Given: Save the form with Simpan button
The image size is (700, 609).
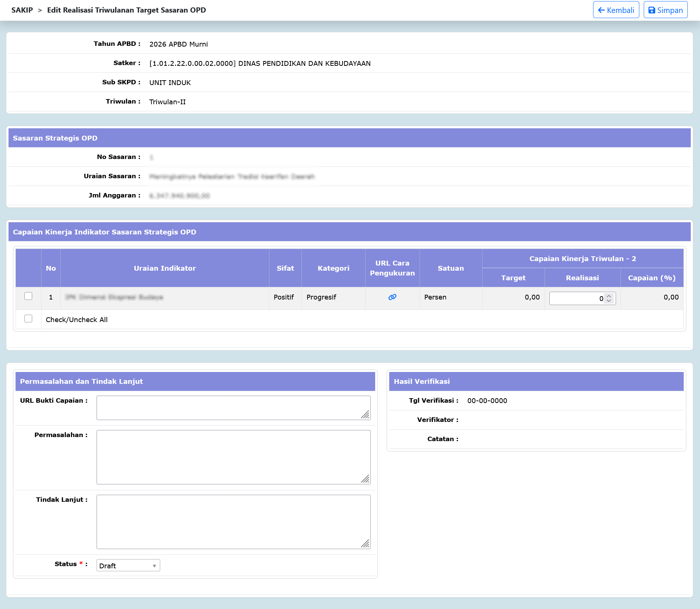Looking at the screenshot, I should [x=666, y=10].
